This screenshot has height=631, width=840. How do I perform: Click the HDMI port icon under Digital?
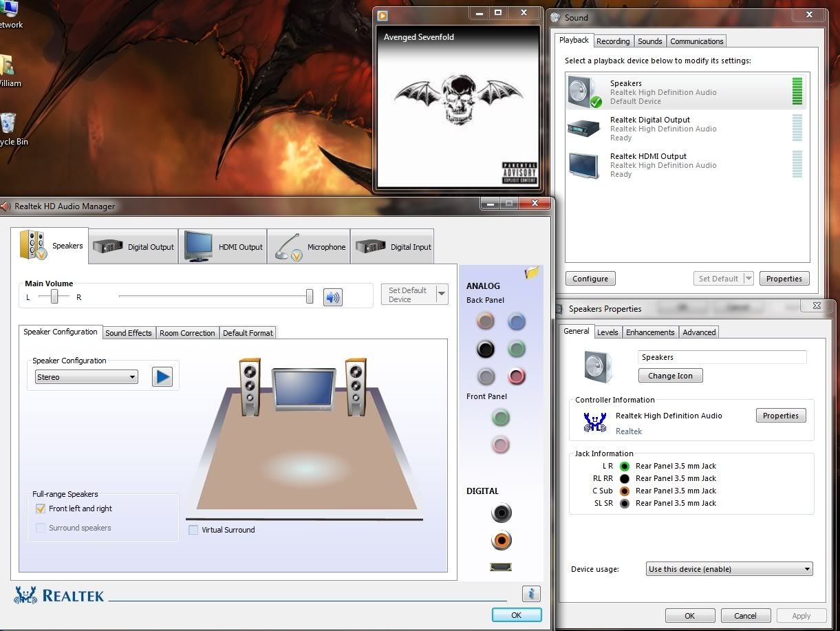click(x=501, y=567)
